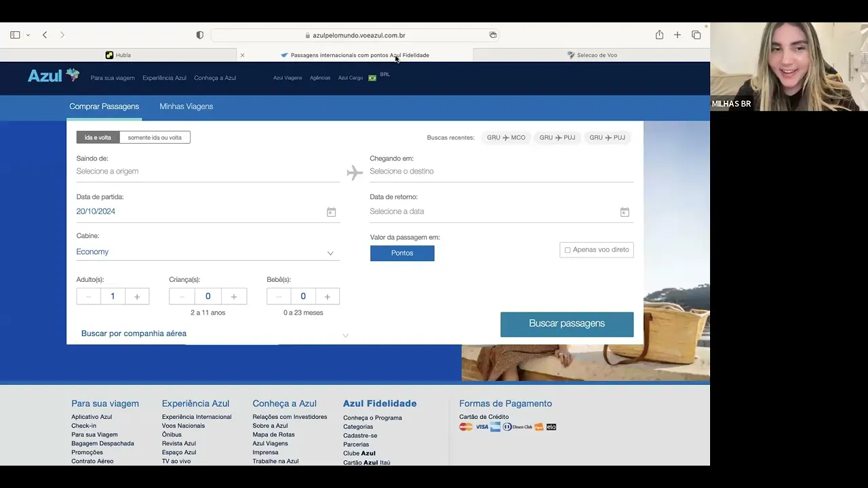Image resolution: width=868 pixels, height=488 pixels.
Task: Click the Brazil flag currency icon
Action: click(x=372, y=78)
